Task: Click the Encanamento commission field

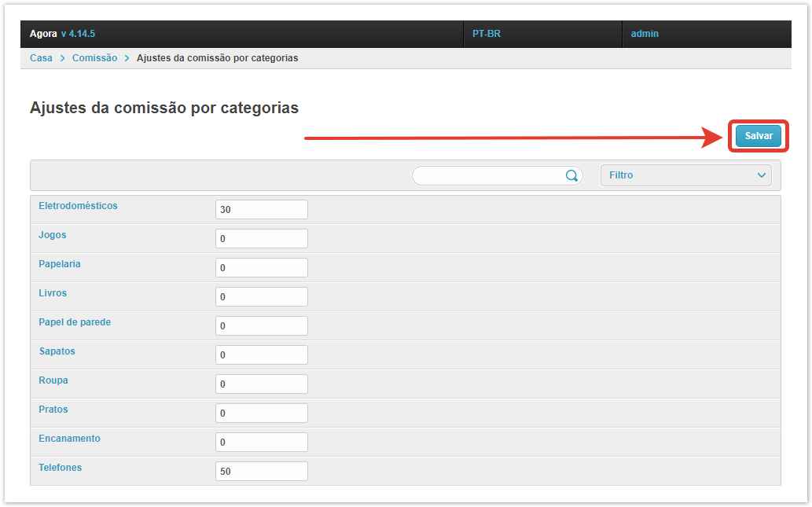Action: point(261,443)
